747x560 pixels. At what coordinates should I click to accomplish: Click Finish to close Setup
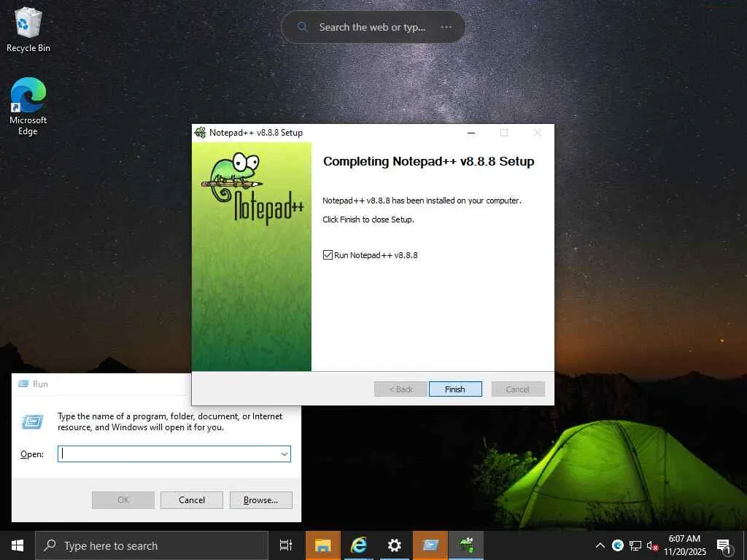tap(455, 389)
